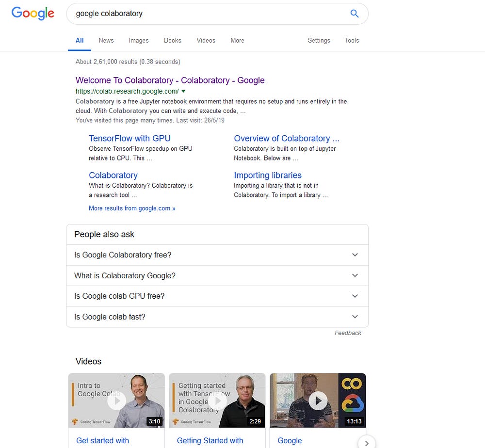Switch to the Images tab

pos(139,40)
